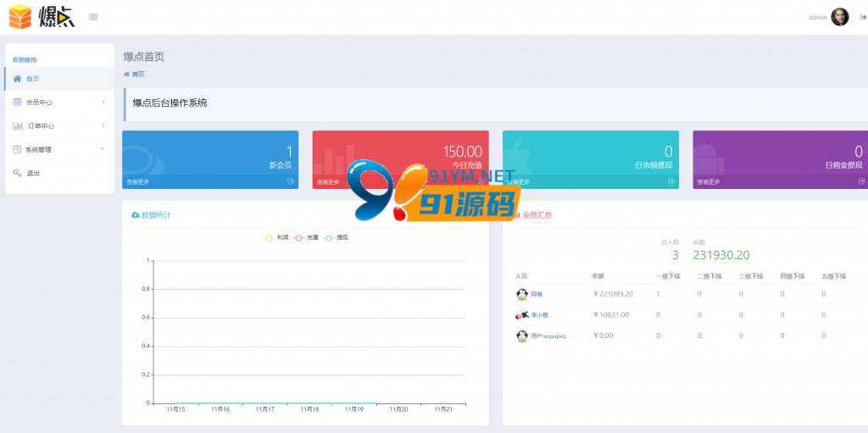Expand the 订单中心 chevron arrow
This screenshot has width=868, height=433.
coord(103,125)
